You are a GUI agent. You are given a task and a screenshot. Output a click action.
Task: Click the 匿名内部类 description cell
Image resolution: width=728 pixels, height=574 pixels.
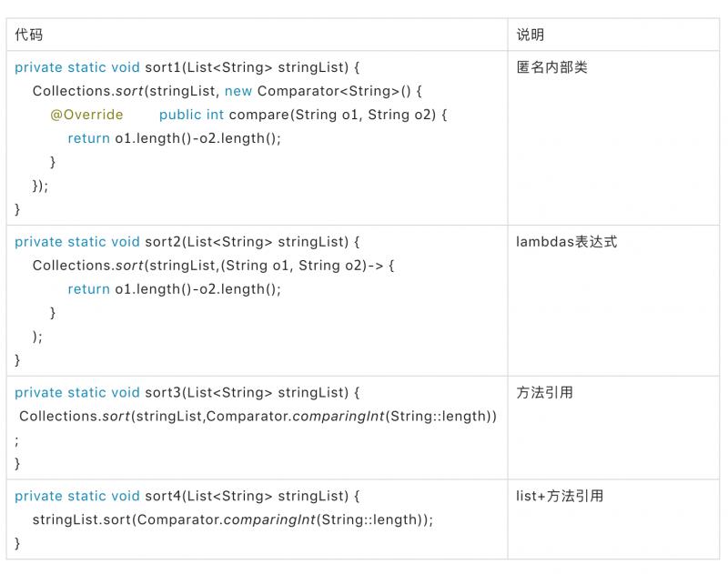click(551, 67)
